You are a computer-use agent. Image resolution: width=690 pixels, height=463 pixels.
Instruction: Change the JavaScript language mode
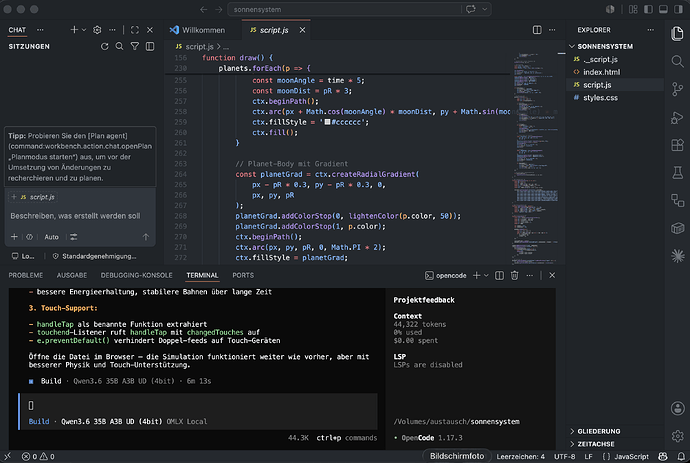coord(631,456)
